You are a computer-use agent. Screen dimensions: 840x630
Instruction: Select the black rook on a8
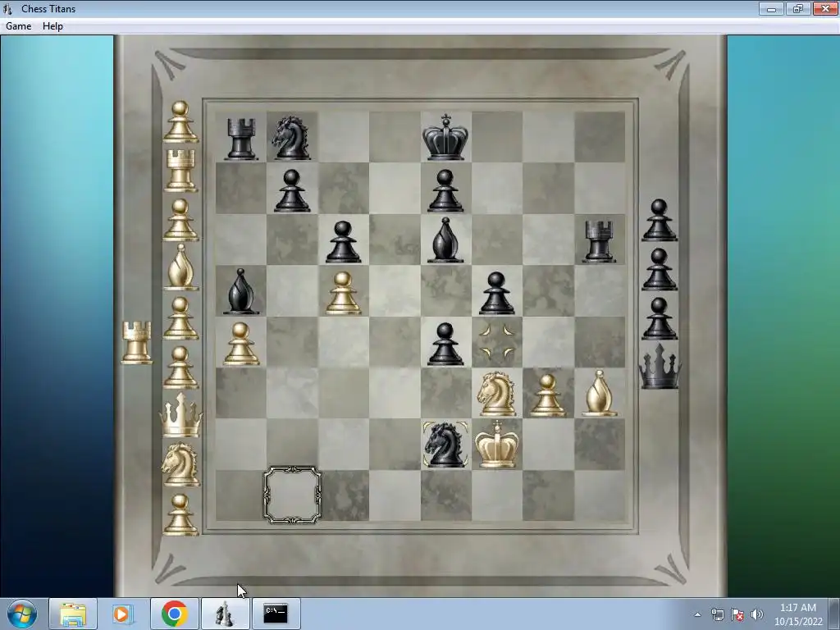click(x=241, y=139)
